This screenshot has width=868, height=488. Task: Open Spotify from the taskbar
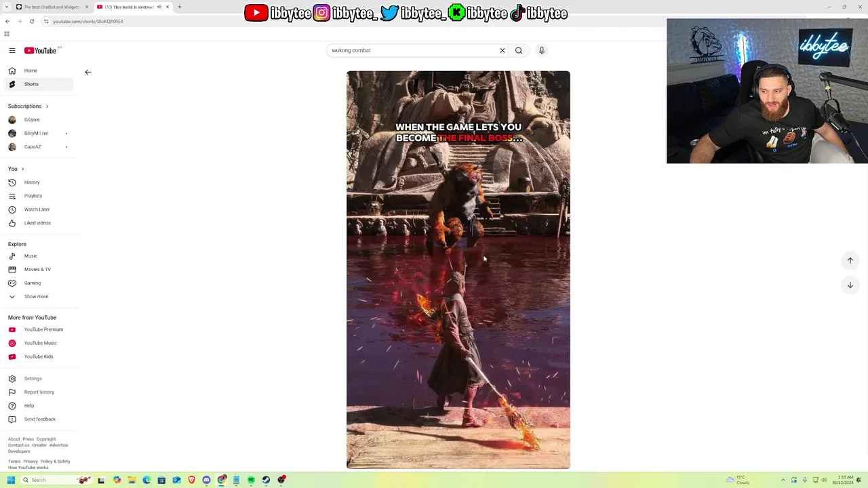coord(251,480)
